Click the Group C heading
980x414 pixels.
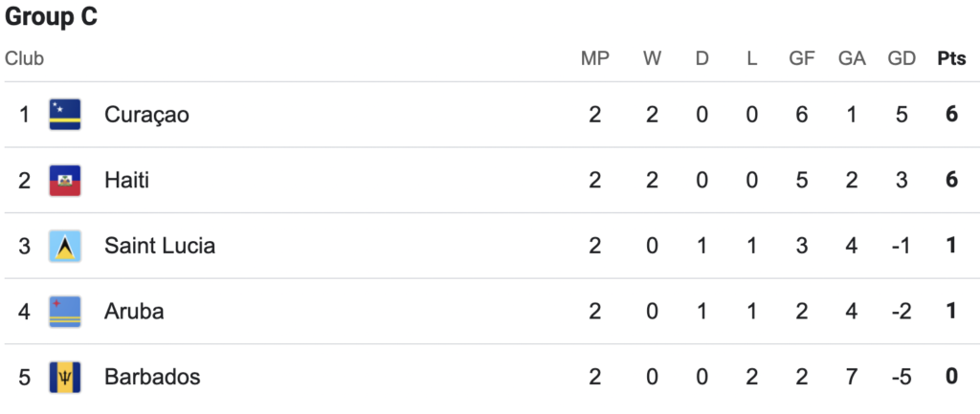[52, 17]
